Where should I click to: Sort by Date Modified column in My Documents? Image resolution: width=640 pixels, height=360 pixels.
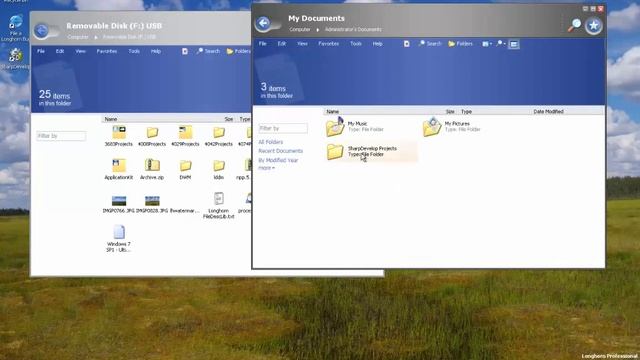coord(548,111)
